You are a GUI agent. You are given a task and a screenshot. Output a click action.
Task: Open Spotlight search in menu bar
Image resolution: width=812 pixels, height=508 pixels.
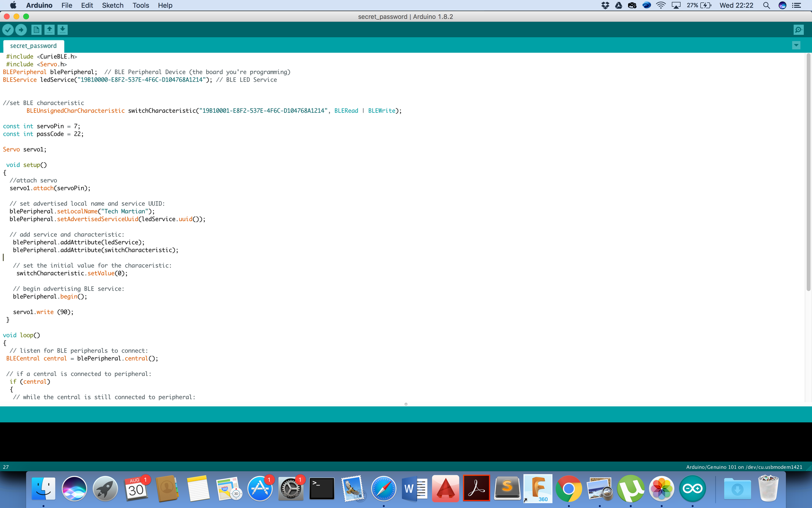tap(767, 5)
